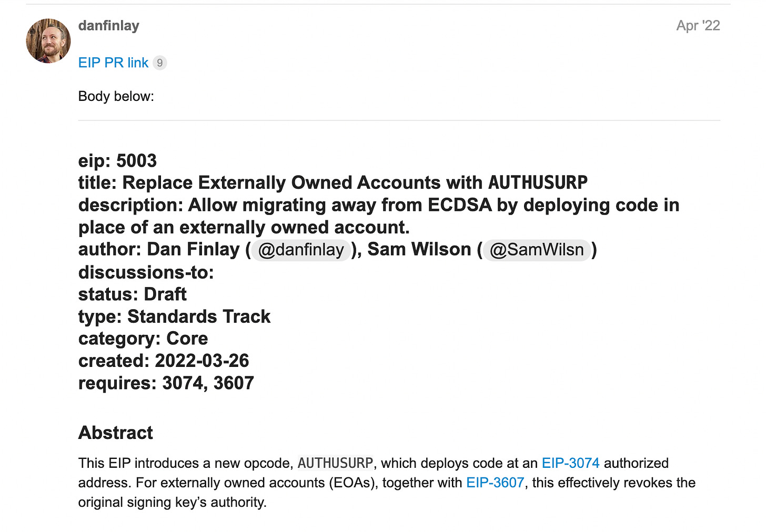Click the Abstract section heading
The width and height of the screenshot is (766, 532).
coord(116,433)
